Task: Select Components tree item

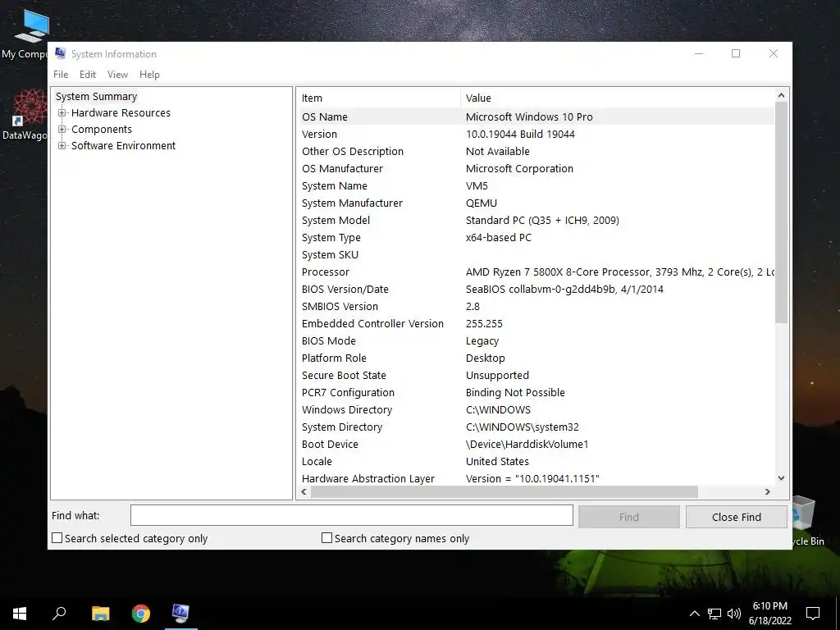Action: 101,130
